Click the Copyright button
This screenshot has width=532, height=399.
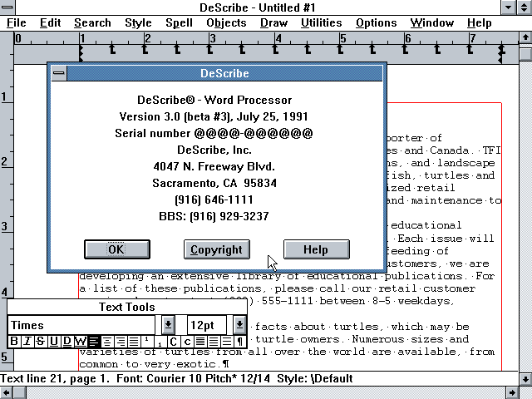[217, 249]
